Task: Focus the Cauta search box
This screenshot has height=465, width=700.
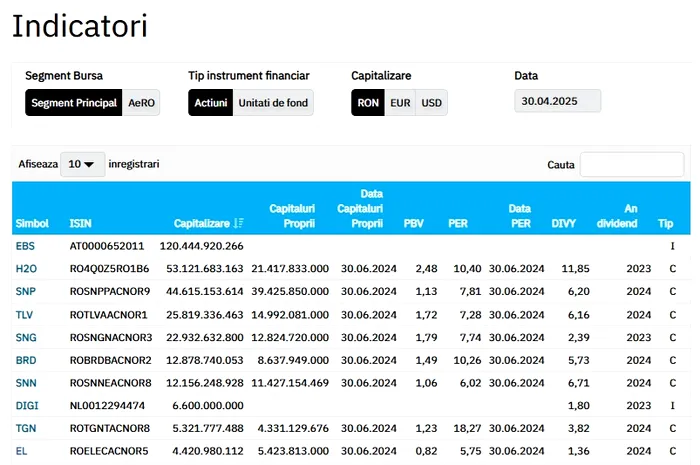Action: pos(632,165)
